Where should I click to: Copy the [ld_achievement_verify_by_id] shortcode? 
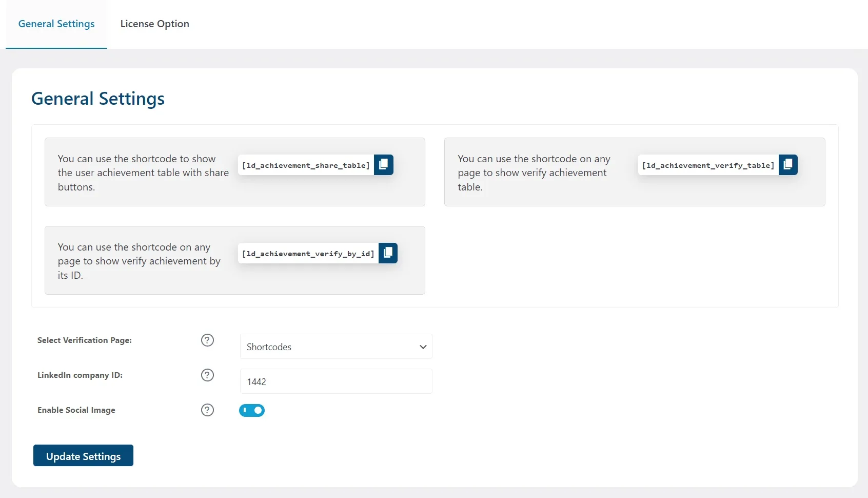coord(388,253)
